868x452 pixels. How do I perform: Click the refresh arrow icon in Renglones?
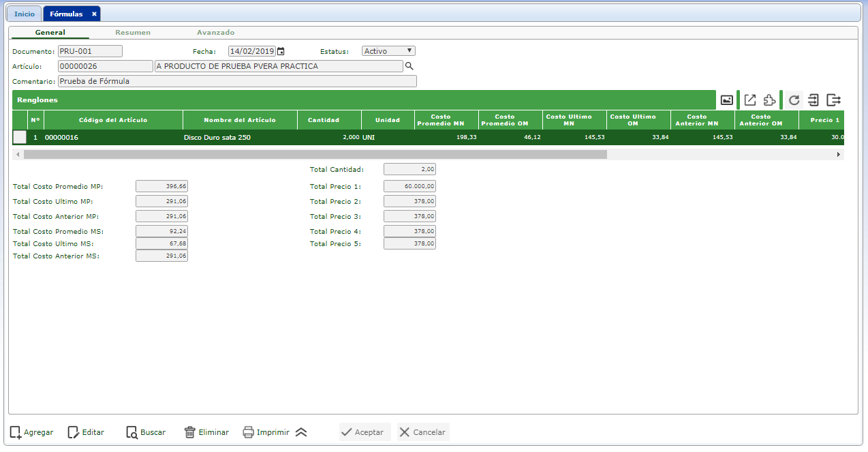794,100
